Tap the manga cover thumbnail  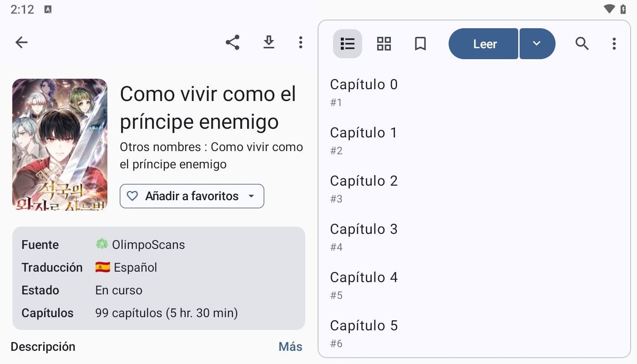point(60,144)
